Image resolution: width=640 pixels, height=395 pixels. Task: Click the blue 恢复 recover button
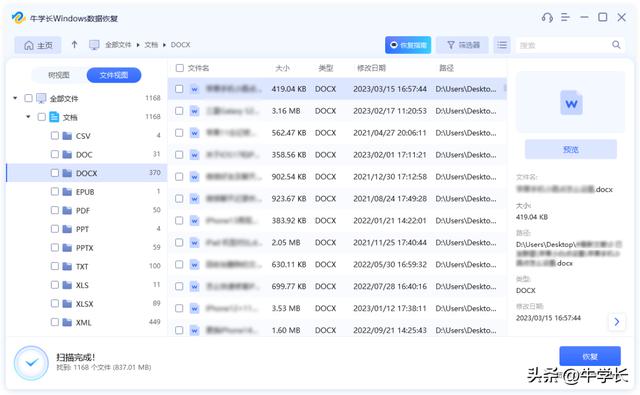coord(590,356)
